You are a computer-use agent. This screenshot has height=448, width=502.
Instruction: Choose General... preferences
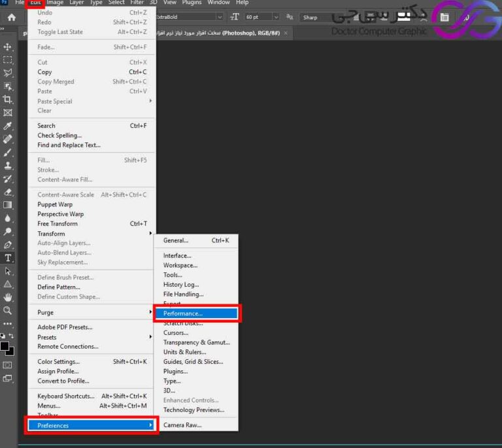click(196, 240)
